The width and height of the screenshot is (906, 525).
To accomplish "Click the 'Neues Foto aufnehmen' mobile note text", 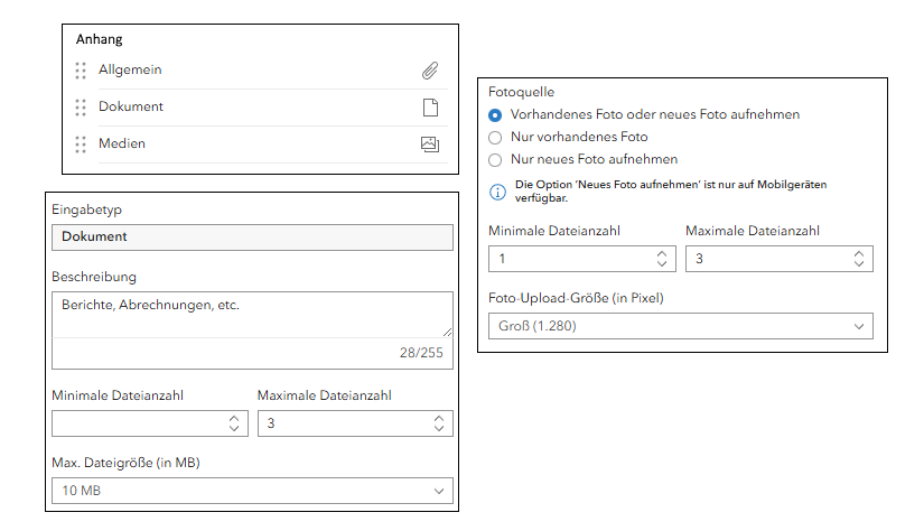I will pos(671,191).
